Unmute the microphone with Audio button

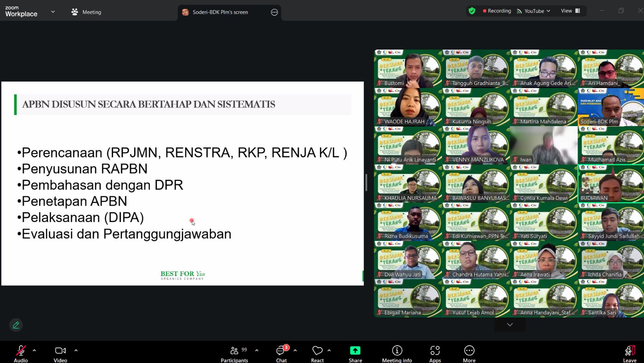point(21,354)
